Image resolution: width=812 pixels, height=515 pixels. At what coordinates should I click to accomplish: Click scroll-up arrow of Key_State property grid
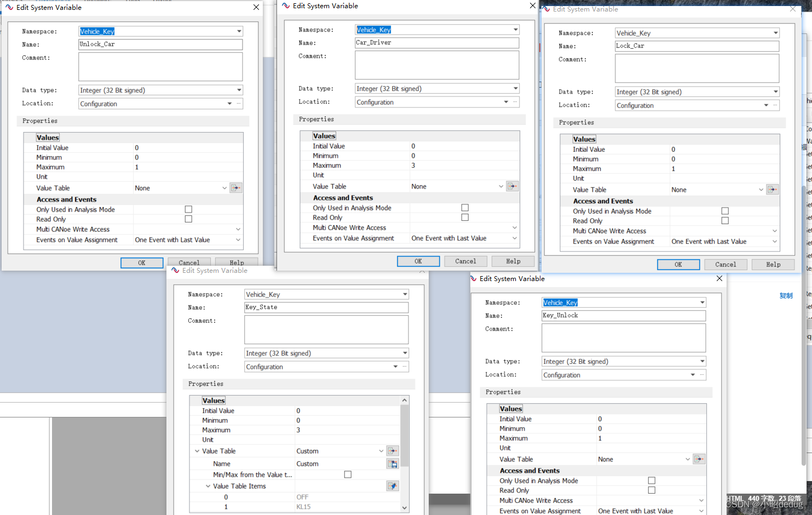405,400
